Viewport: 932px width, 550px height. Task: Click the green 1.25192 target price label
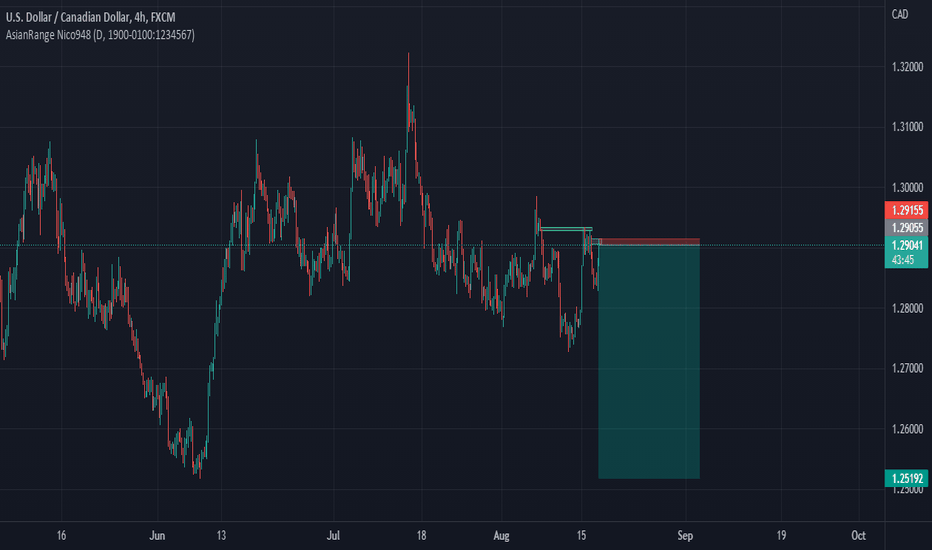pyautogui.click(x=906, y=478)
